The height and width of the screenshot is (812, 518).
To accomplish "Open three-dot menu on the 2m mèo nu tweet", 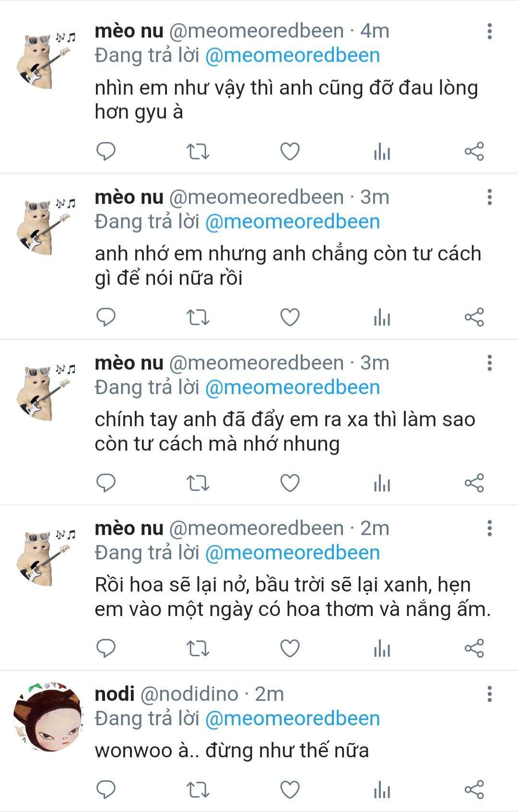I will [489, 528].
